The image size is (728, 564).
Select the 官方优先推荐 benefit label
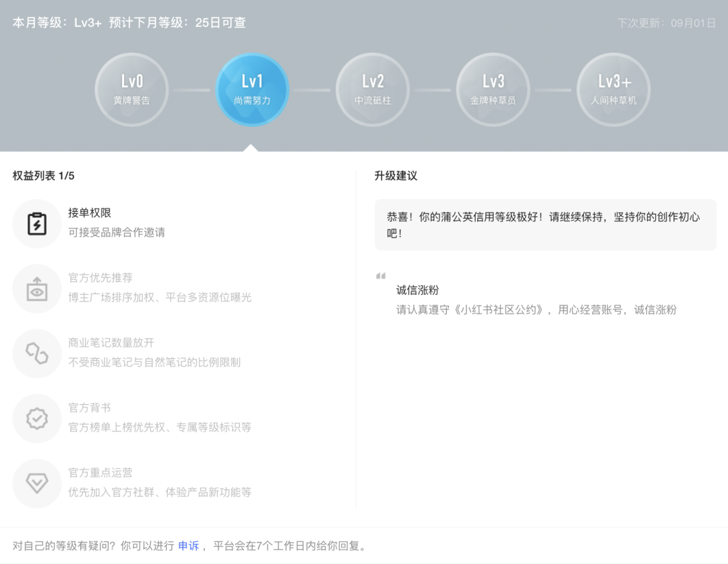click(x=100, y=277)
